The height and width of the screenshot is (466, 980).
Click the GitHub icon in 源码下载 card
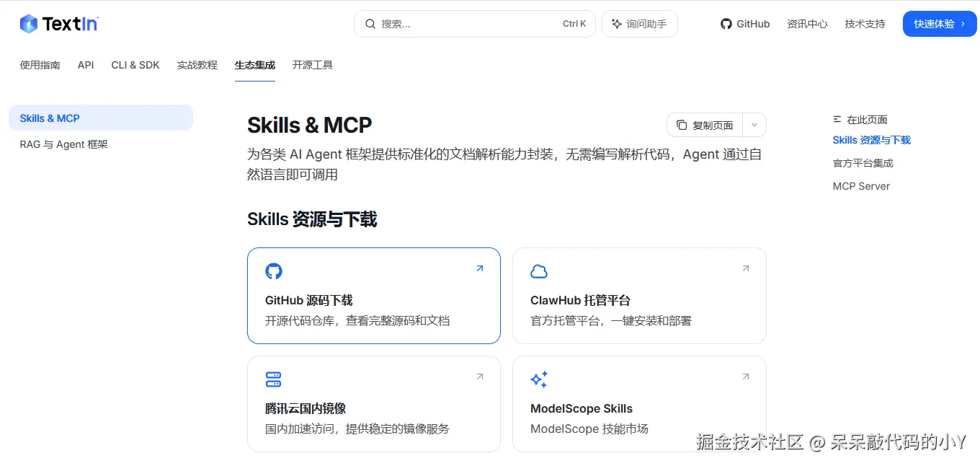tap(274, 271)
